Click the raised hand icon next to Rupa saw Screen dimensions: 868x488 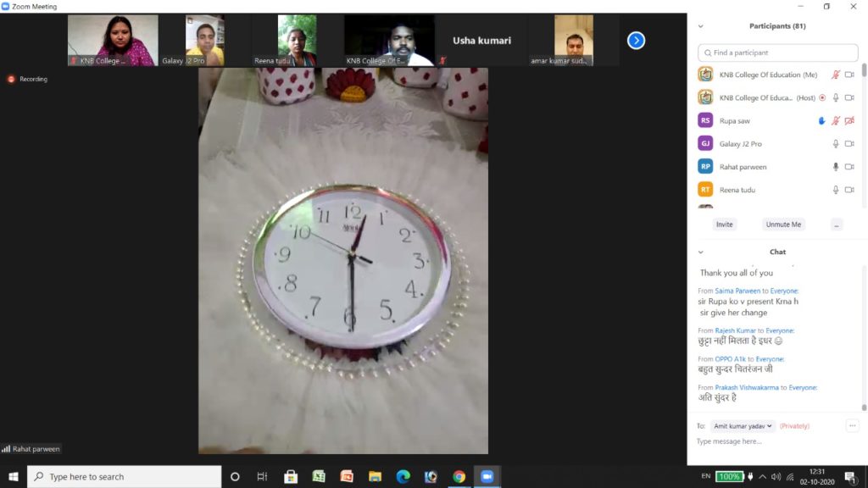pyautogui.click(x=822, y=120)
